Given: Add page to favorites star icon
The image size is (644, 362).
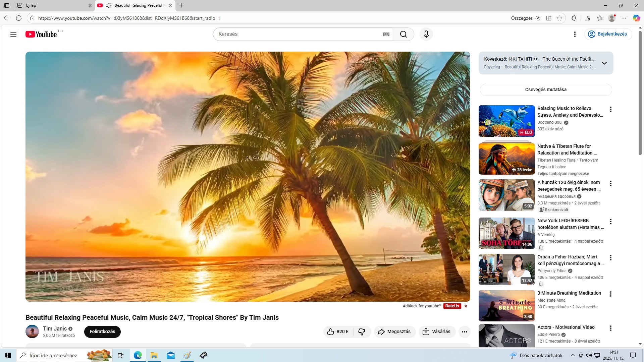Looking at the screenshot, I should click(x=559, y=18).
